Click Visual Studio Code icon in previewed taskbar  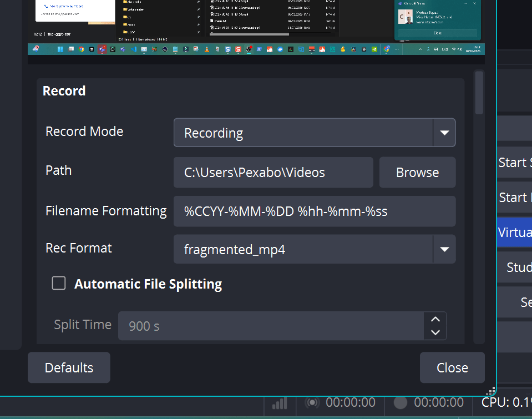pyautogui.click(x=134, y=49)
